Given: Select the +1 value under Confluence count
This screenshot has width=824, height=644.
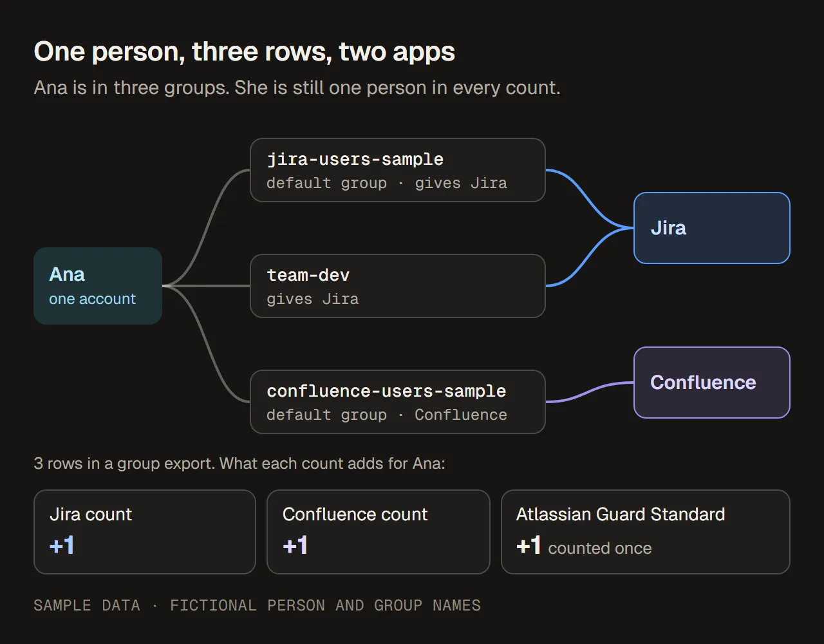Looking at the screenshot, I should click(x=295, y=546).
